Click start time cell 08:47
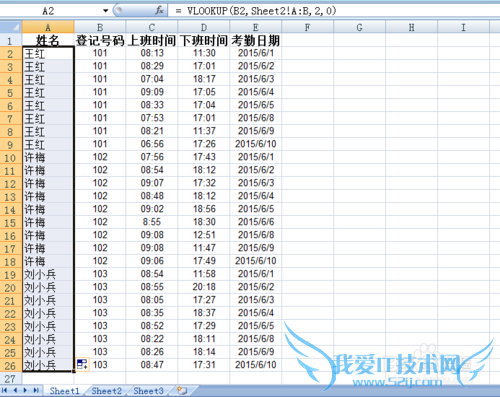This screenshot has width=500, height=397. click(x=152, y=365)
